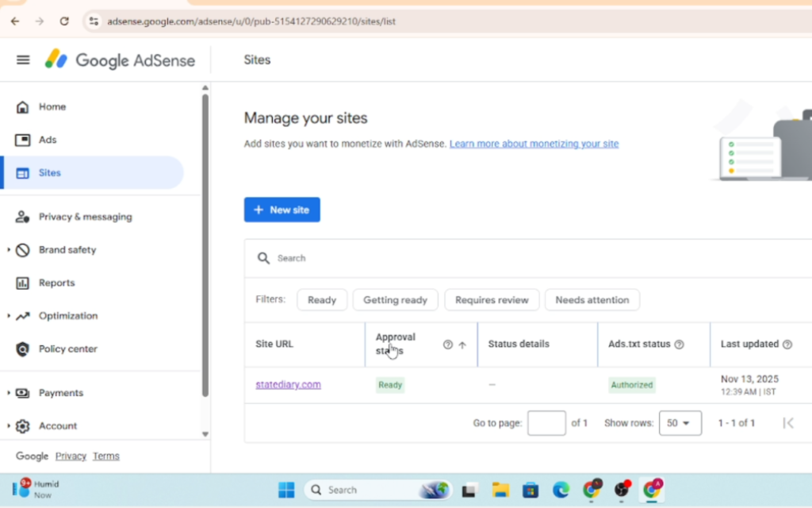Toggle the Ready filter chip
This screenshot has height=508, width=812.
coord(322,300)
